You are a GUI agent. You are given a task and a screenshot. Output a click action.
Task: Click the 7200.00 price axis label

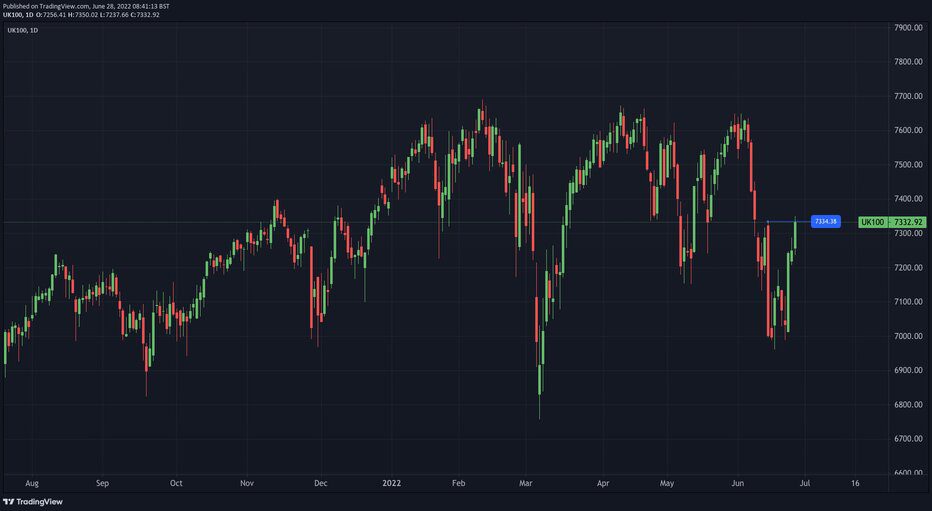click(x=908, y=268)
